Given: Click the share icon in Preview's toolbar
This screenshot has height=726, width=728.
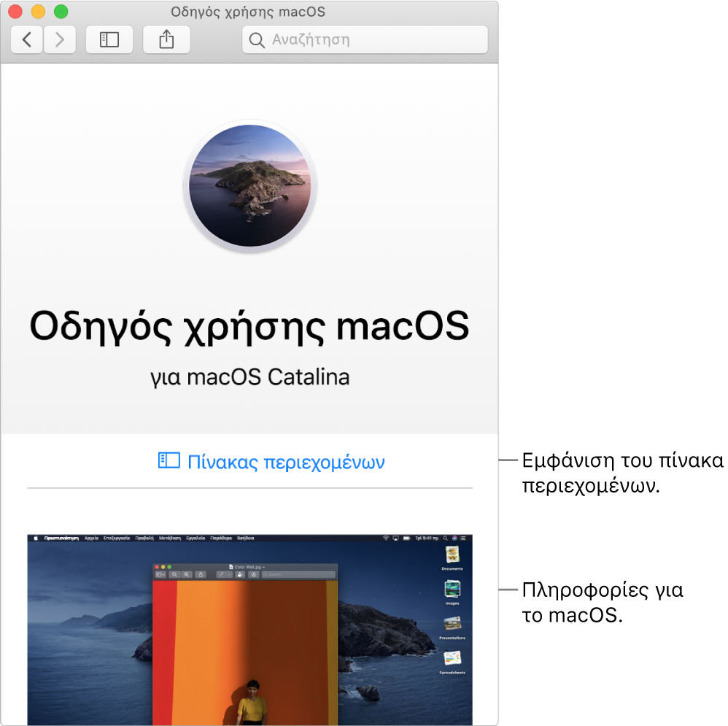Looking at the screenshot, I should pyautogui.click(x=239, y=574).
